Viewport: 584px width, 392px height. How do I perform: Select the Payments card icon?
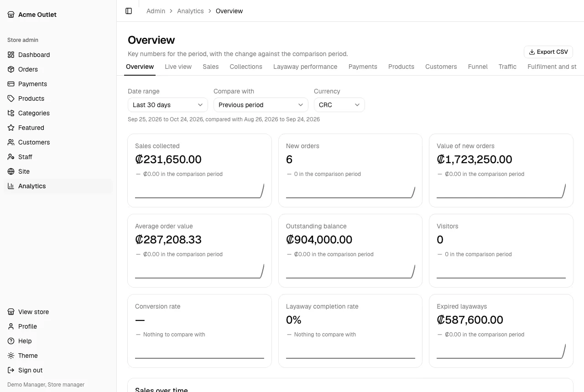click(x=11, y=84)
